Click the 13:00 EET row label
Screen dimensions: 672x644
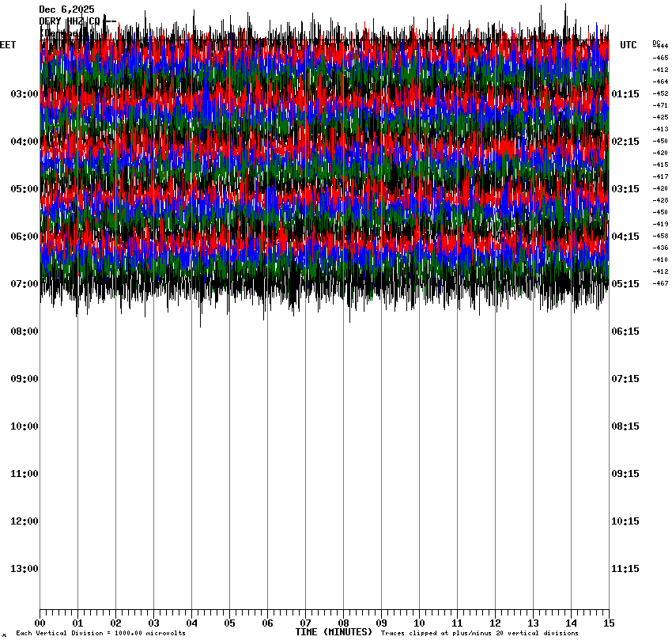pos(25,569)
